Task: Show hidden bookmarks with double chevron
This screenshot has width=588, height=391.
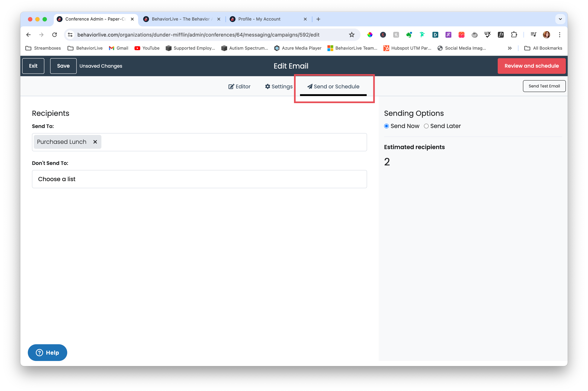Action: 510,48
